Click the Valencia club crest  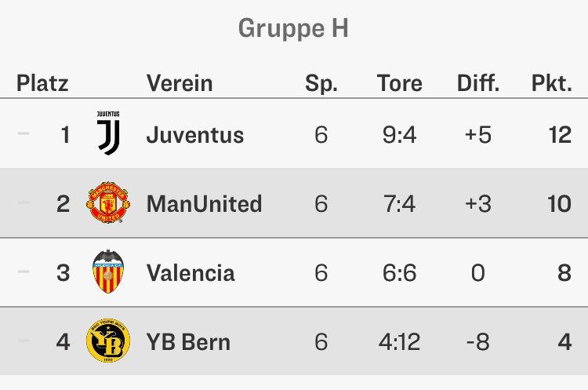click(107, 272)
